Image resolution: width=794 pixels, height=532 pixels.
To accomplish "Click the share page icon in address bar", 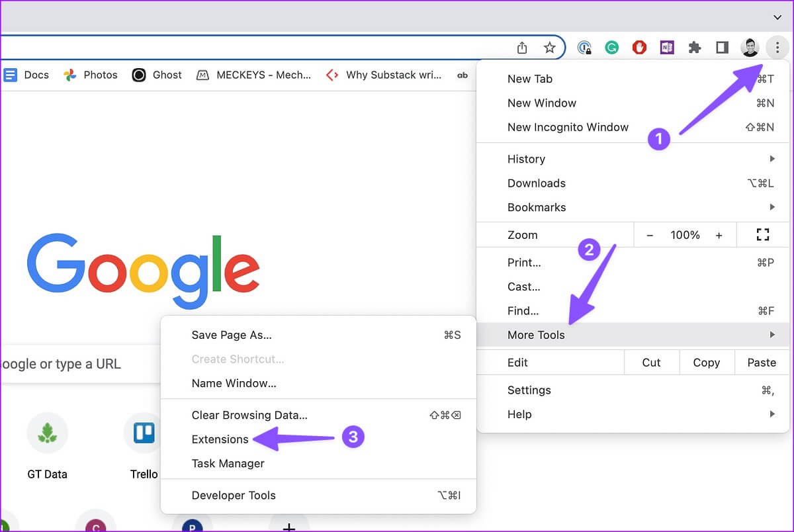I will coord(522,48).
